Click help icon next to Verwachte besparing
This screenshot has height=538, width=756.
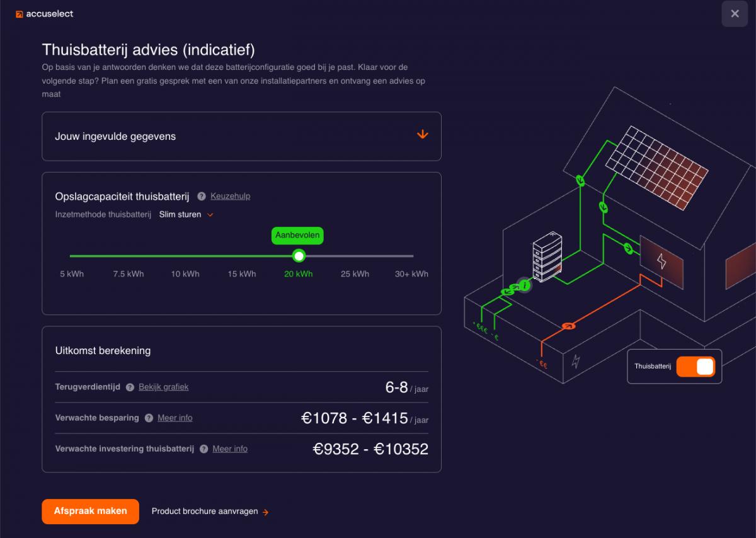(149, 418)
